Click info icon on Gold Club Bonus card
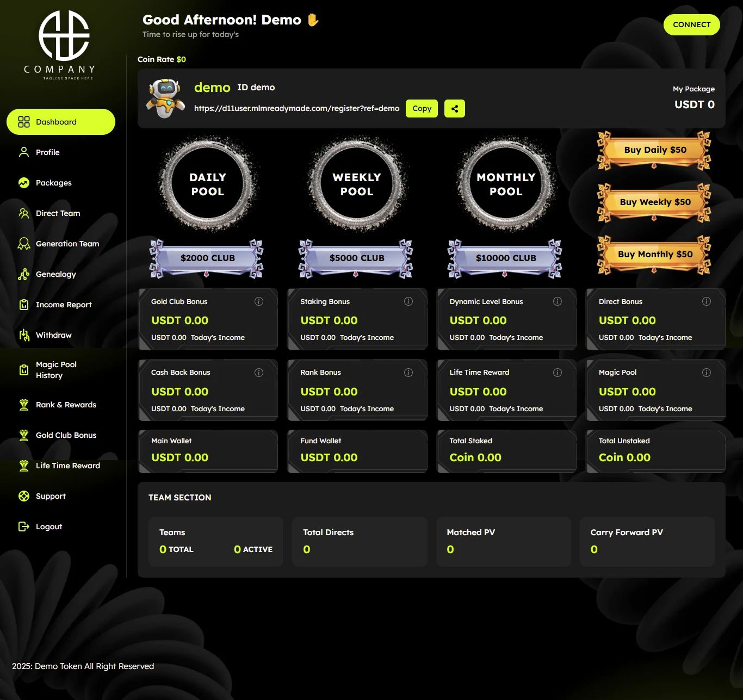Viewport: 743px width, 700px height. 259,301
